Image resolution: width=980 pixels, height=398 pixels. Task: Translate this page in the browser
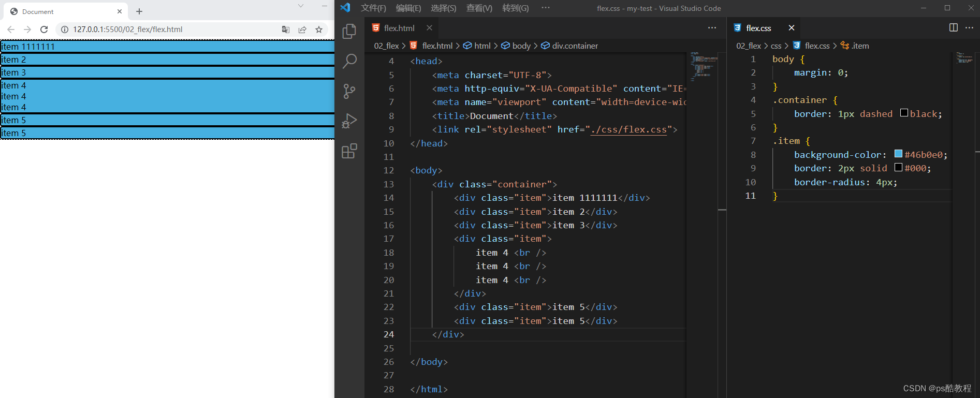tap(285, 30)
